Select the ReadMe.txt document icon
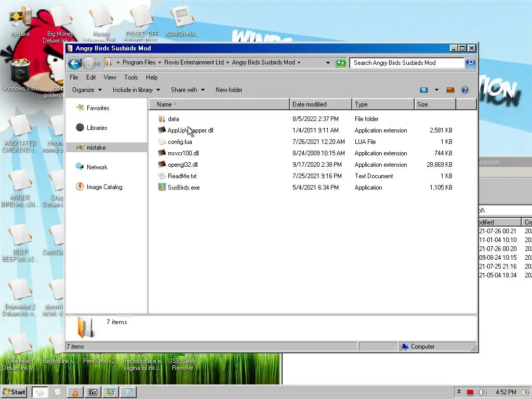This screenshot has width=532, height=399. point(162,176)
